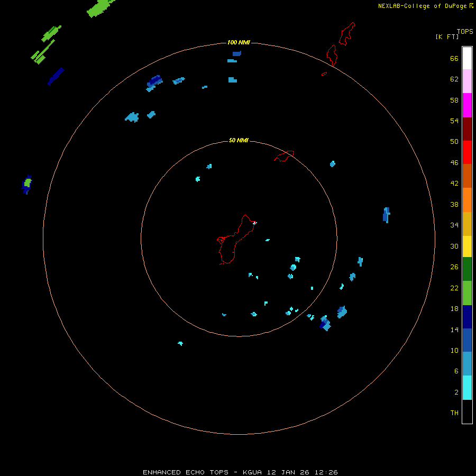This screenshot has width=476, height=476.
Task: Click the "50" legend value
Action: 454,141
